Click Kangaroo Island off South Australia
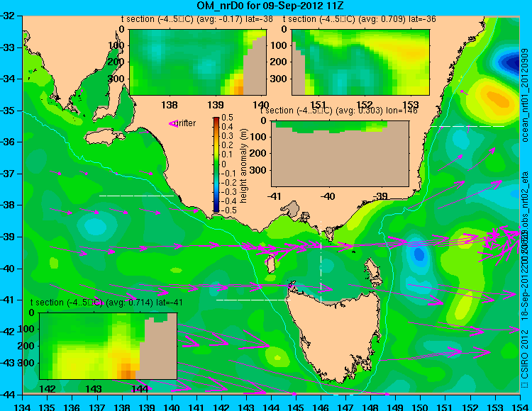532x411 pixels. tap(106, 137)
